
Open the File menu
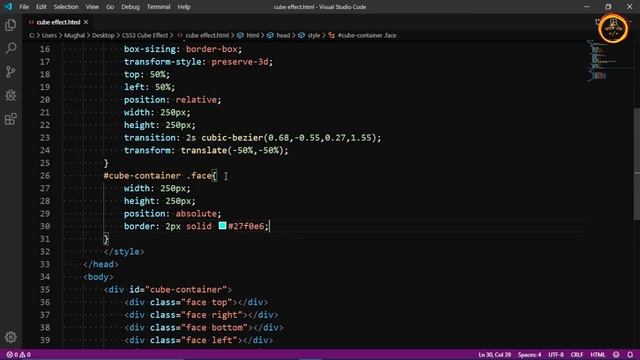click(24, 7)
